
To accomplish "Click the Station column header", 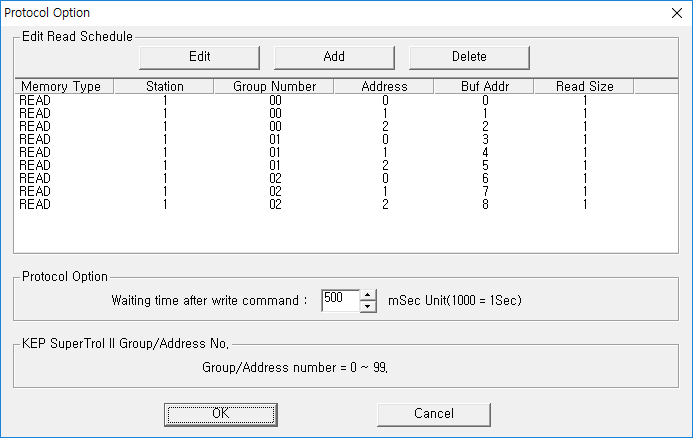I will (x=164, y=86).
